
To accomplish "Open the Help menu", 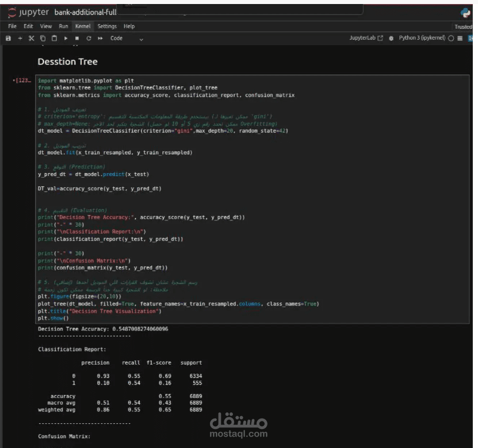I will [129, 26].
